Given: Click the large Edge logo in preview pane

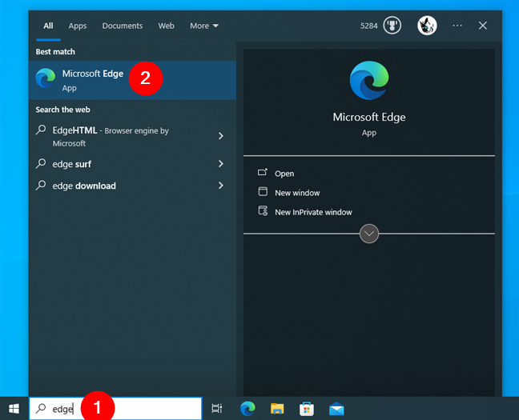Looking at the screenshot, I should pyautogui.click(x=369, y=82).
